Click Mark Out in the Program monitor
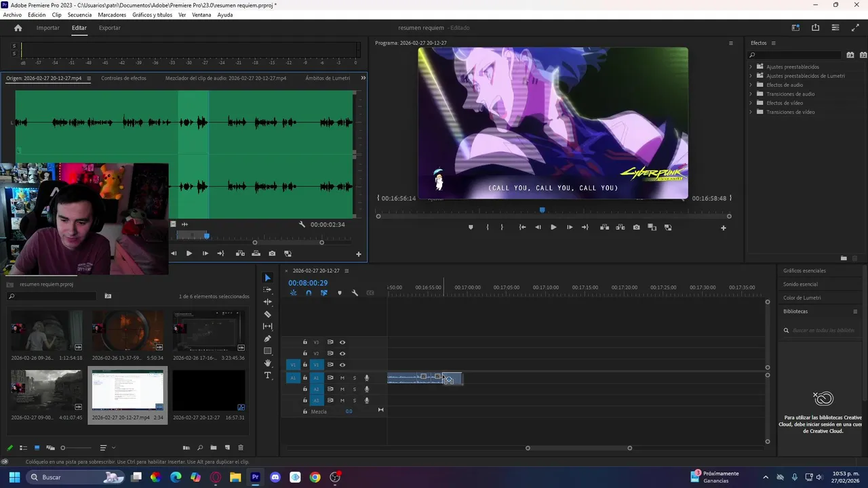868x488 pixels. tap(502, 227)
